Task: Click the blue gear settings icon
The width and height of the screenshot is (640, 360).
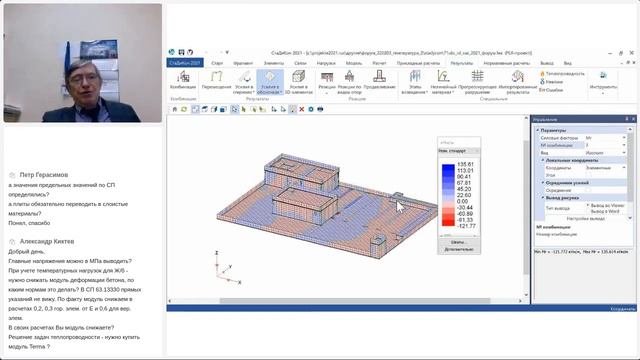Action: 311,109
